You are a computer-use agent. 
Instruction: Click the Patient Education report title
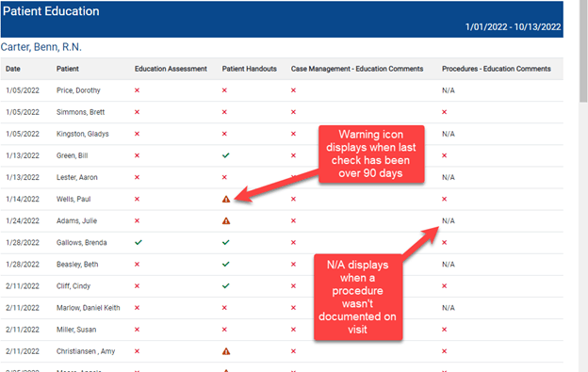click(51, 11)
